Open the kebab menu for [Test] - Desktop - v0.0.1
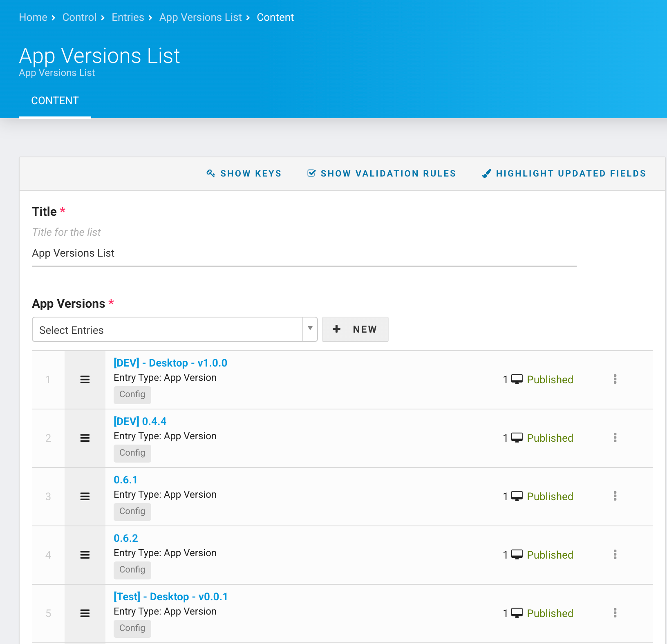The image size is (667, 644). tap(615, 613)
